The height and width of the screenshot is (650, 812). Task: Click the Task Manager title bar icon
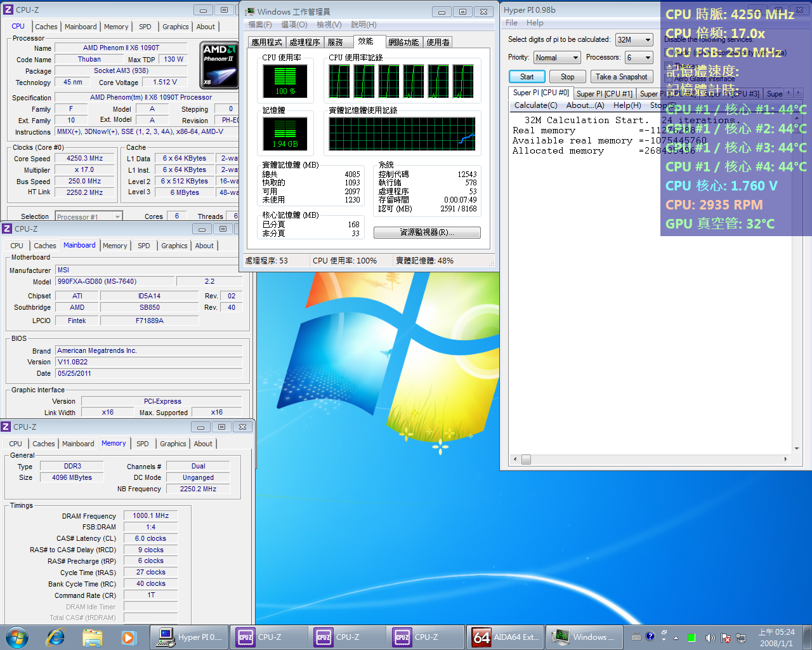coord(250,12)
